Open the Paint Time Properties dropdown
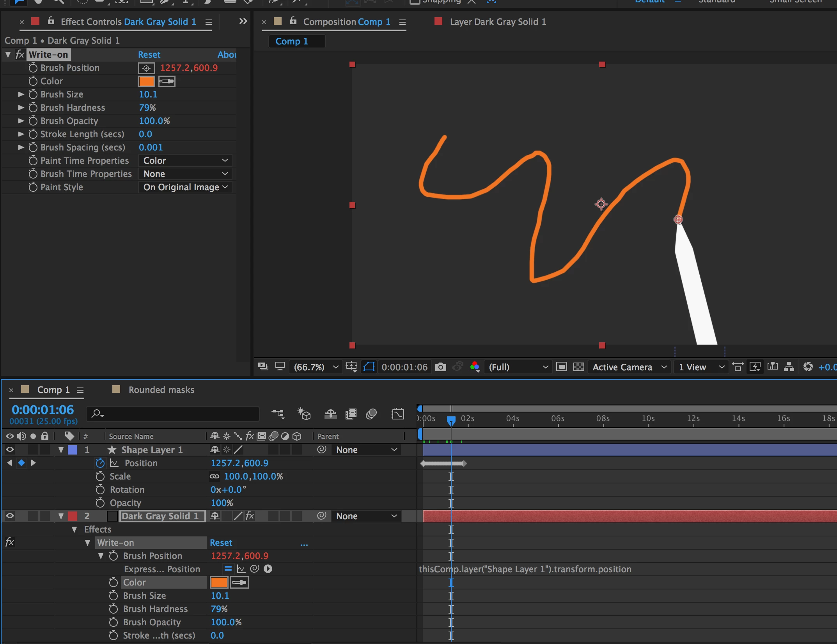 tap(185, 161)
